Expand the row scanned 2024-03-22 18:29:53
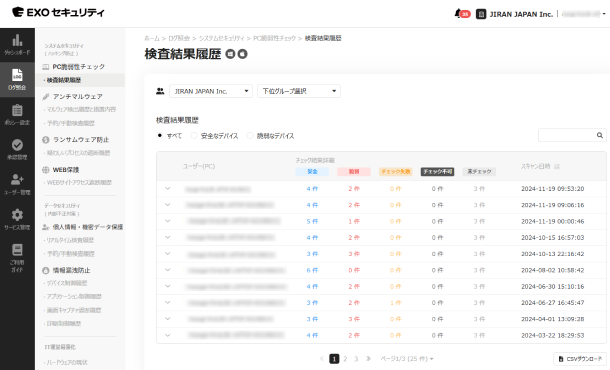610x370 pixels. (x=168, y=335)
